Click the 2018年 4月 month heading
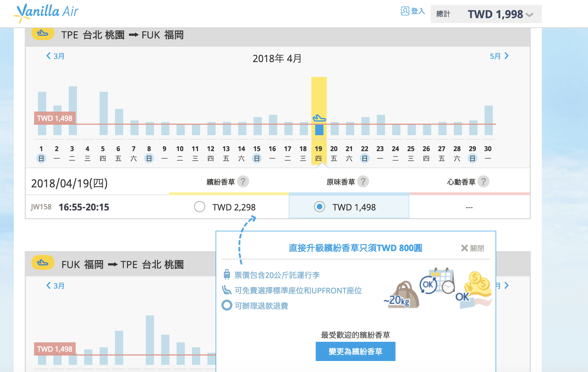588x372 pixels. point(277,59)
